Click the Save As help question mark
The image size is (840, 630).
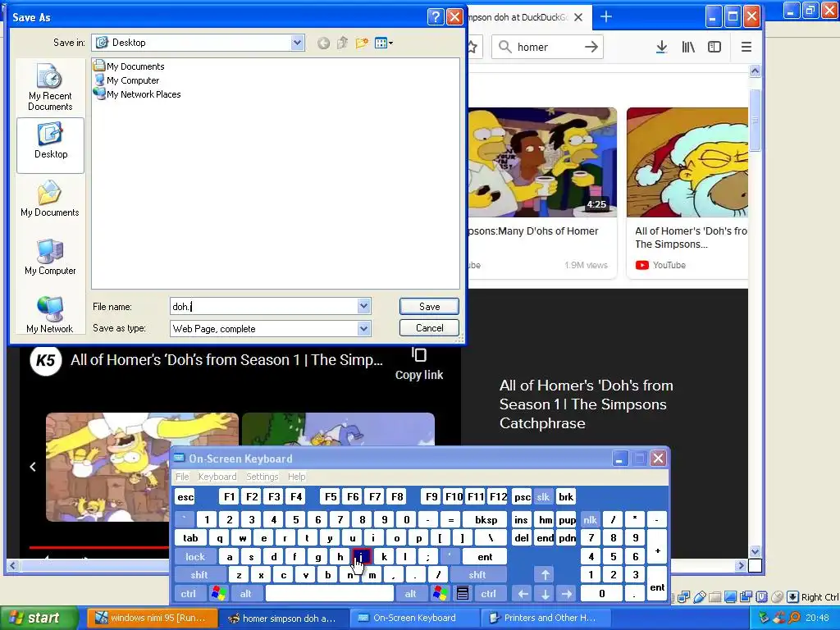coord(436,17)
